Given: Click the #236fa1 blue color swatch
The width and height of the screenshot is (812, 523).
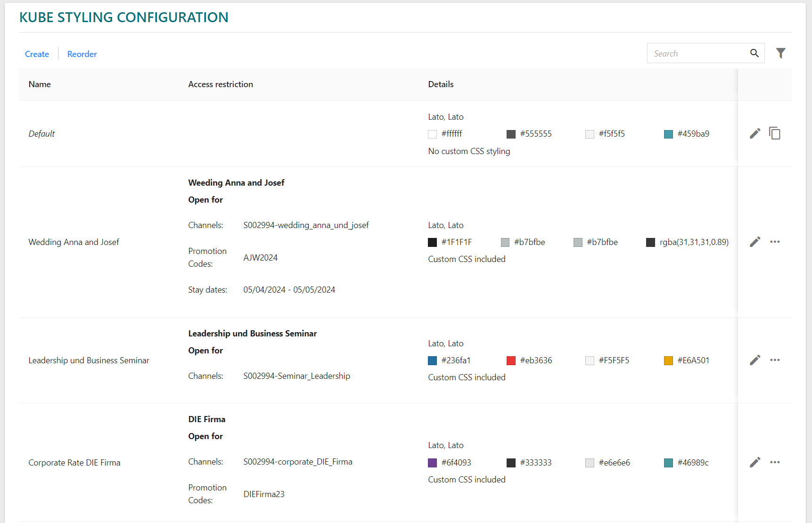Looking at the screenshot, I should click(x=432, y=361).
